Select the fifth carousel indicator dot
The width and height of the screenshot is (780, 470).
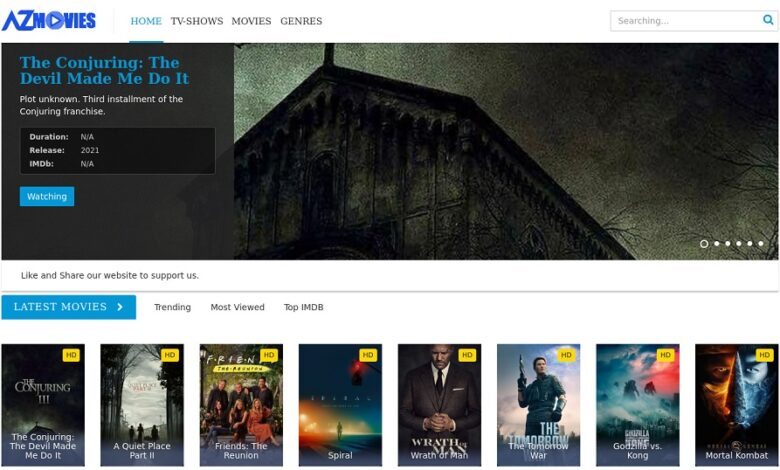750,244
